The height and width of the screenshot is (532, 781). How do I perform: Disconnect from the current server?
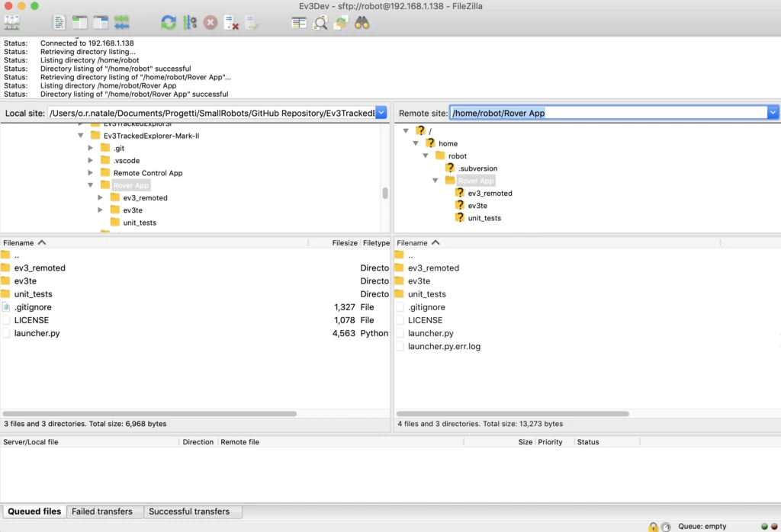231,23
